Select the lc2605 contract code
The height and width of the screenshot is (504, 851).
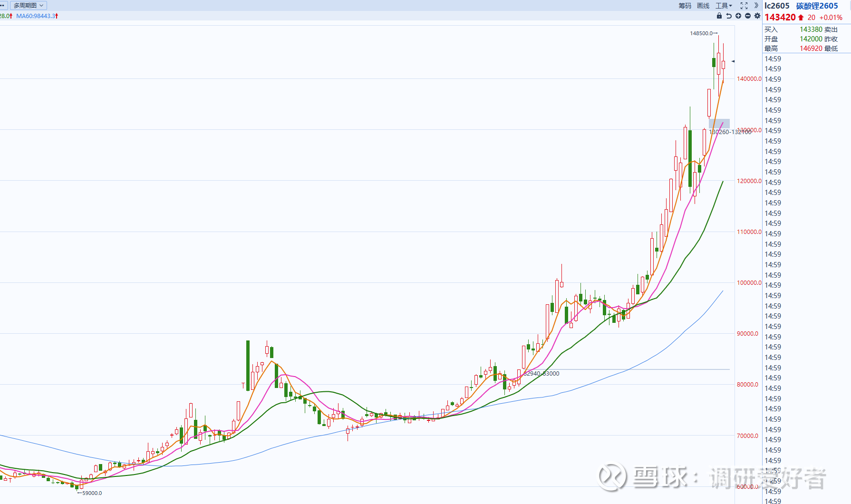click(777, 6)
